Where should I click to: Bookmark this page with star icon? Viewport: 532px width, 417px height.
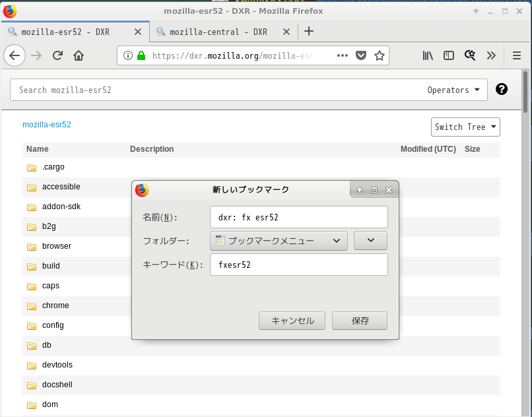click(380, 56)
